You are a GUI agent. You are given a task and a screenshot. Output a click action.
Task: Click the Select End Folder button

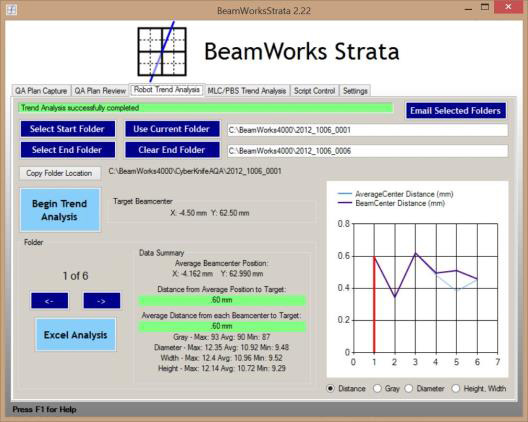click(68, 150)
